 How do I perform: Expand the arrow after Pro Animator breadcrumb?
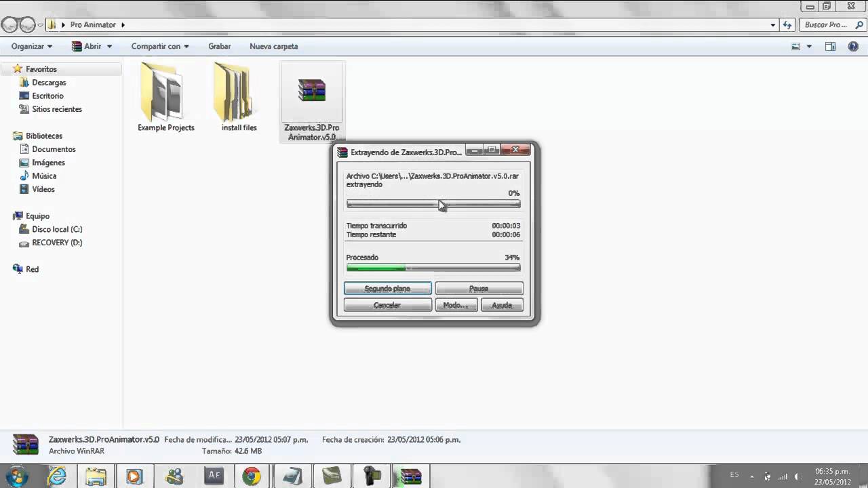coord(123,25)
